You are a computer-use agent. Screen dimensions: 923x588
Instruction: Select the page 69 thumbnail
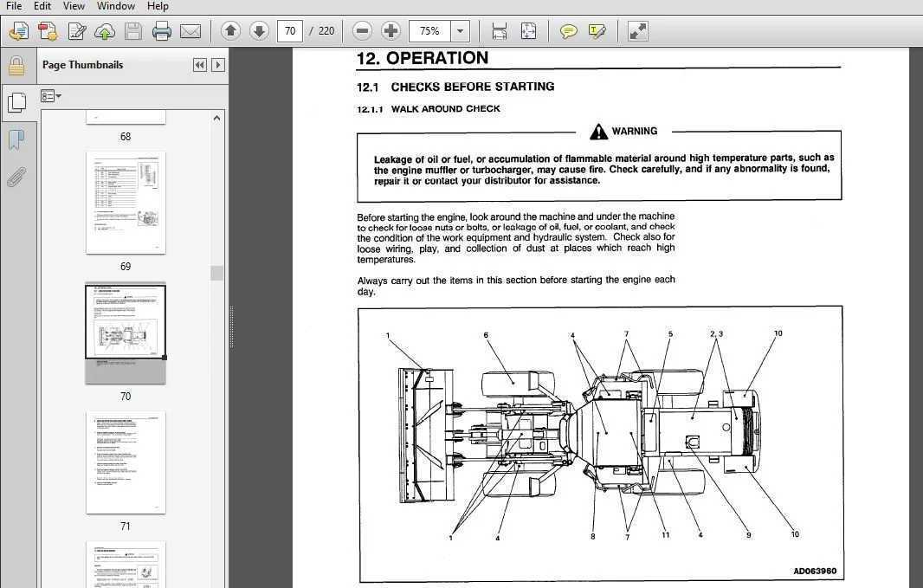(x=126, y=203)
